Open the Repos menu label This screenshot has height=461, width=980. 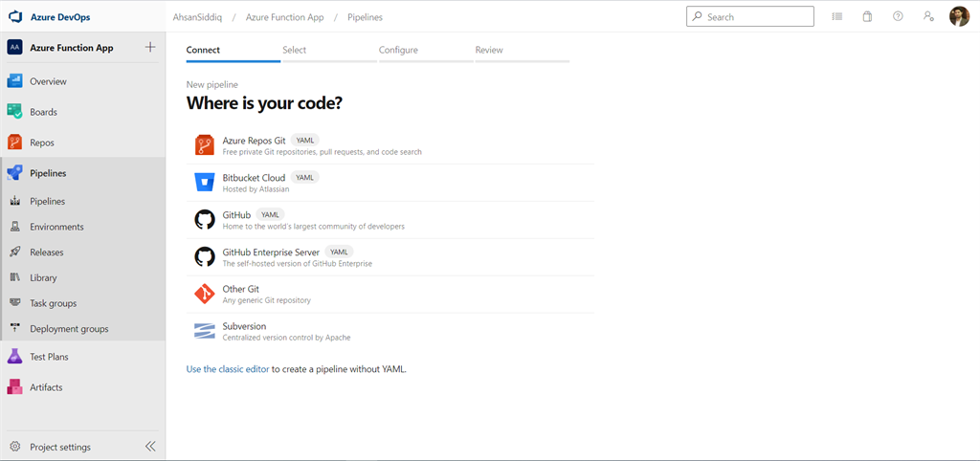pos(42,143)
